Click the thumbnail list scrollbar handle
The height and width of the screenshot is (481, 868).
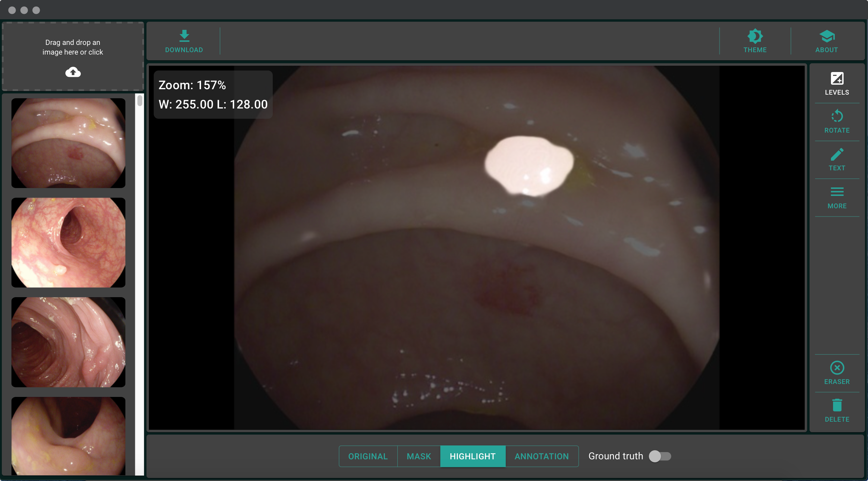(140, 100)
